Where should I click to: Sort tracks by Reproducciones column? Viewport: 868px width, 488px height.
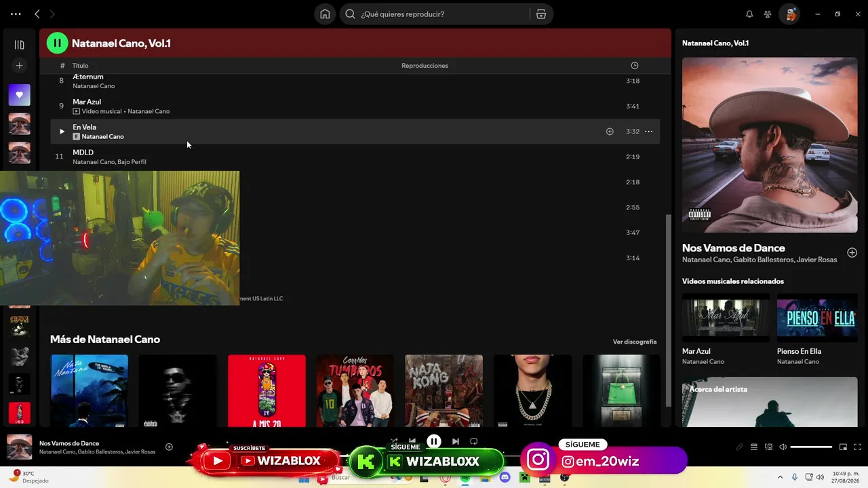(425, 66)
